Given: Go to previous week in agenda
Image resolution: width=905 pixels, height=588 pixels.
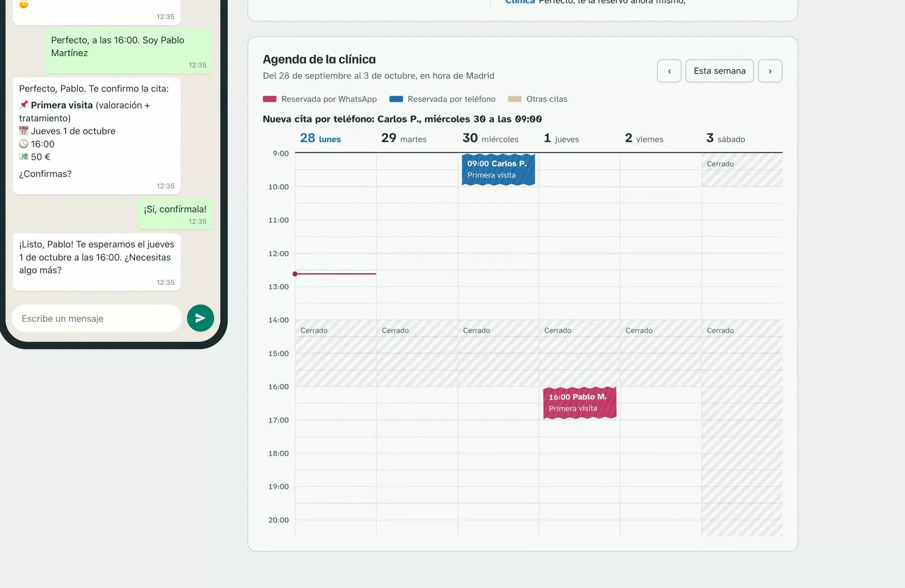Looking at the screenshot, I should coord(669,71).
